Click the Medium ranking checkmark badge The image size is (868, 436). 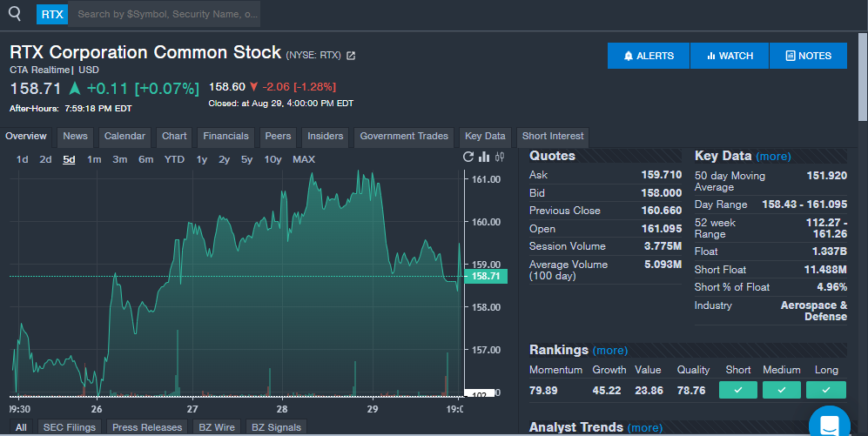coord(782,390)
